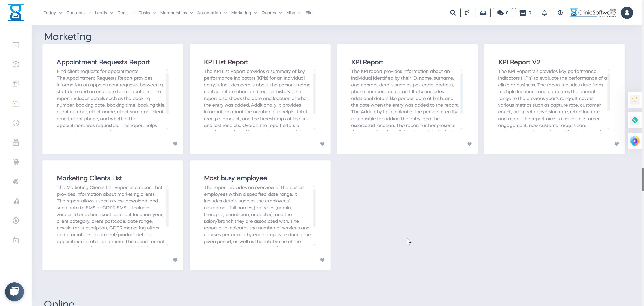Open the reports bar chart sidebar icon
644x306 pixels.
(x=16, y=201)
